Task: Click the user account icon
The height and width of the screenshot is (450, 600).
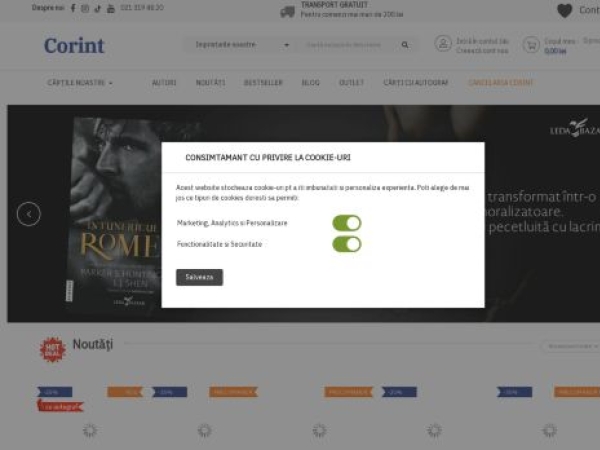Action: (443, 44)
